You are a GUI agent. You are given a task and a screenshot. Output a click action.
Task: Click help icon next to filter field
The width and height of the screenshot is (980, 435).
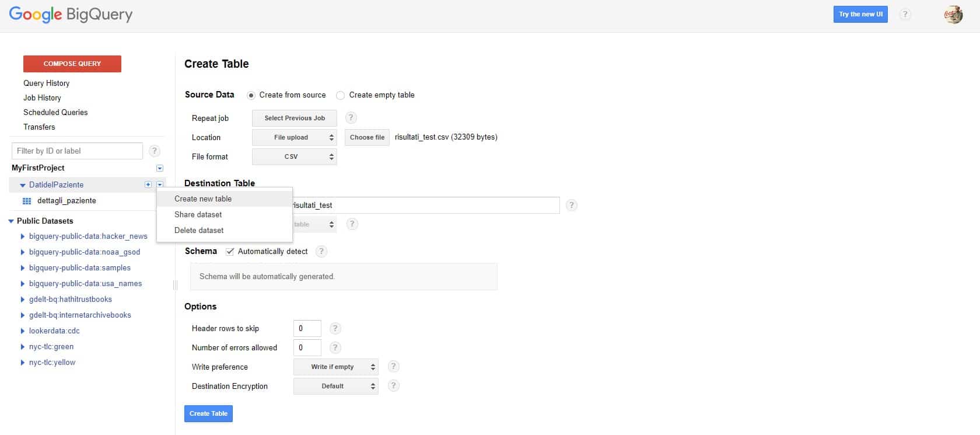tap(154, 151)
